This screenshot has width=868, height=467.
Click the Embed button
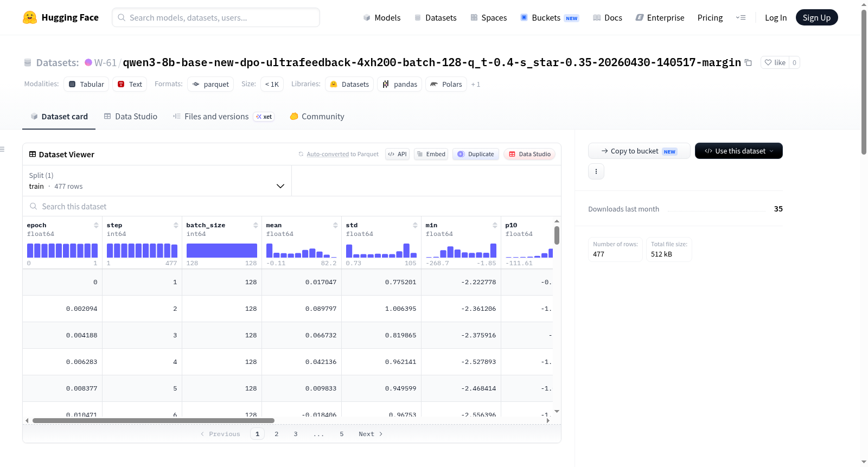[431, 154]
